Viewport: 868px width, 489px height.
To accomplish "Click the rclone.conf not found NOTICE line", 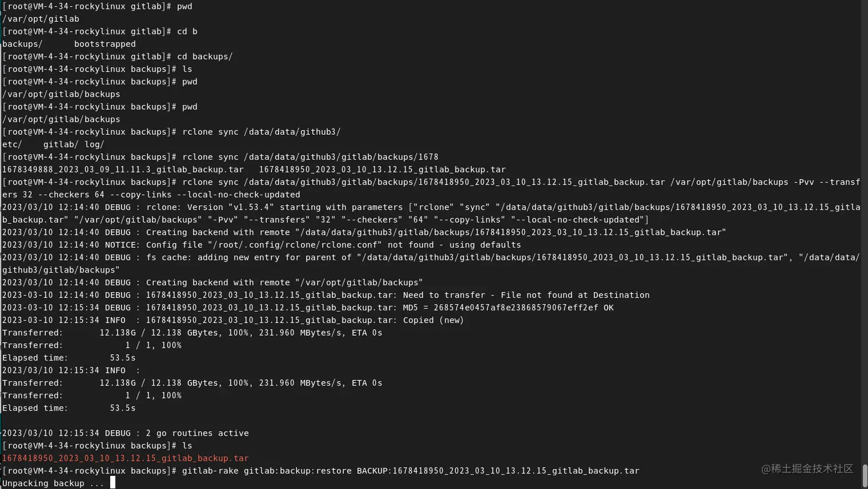I will tap(261, 244).
